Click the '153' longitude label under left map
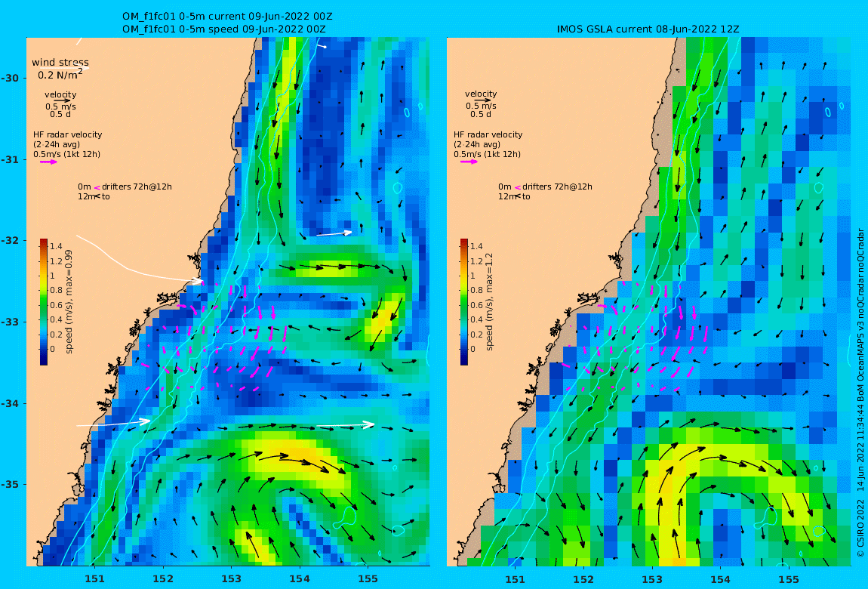Image resolution: width=868 pixels, height=589 pixels. [232, 579]
